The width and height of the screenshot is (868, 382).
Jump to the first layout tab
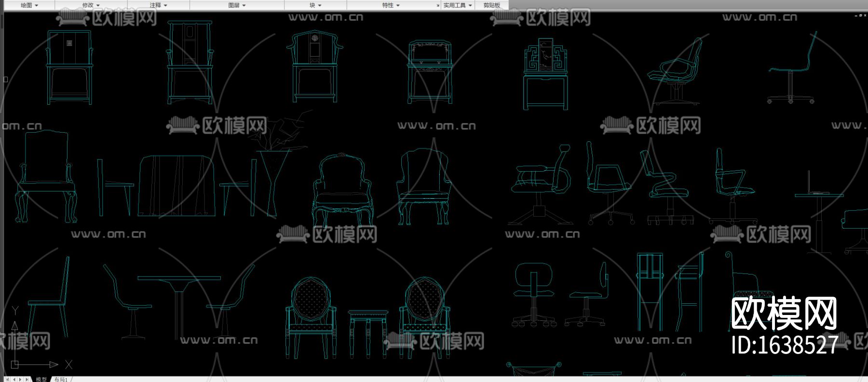pyautogui.click(x=7, y=379)
